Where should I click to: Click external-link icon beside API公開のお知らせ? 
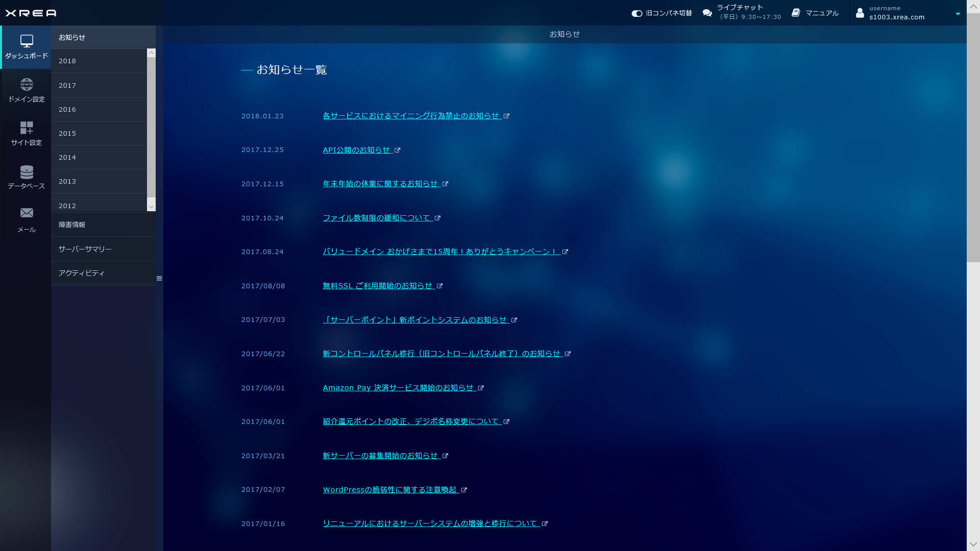click(398, 150)
